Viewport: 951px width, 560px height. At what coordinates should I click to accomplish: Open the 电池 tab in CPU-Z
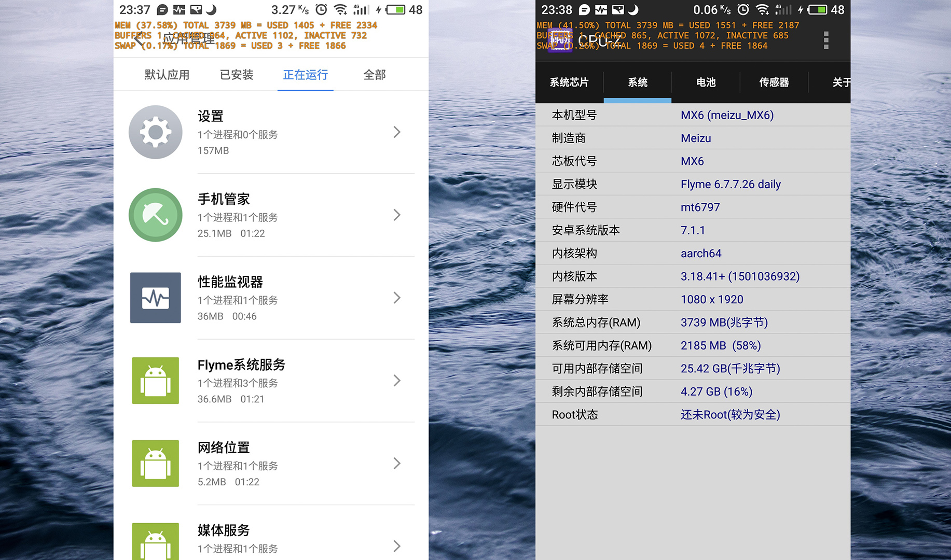(x=706, y=82)
